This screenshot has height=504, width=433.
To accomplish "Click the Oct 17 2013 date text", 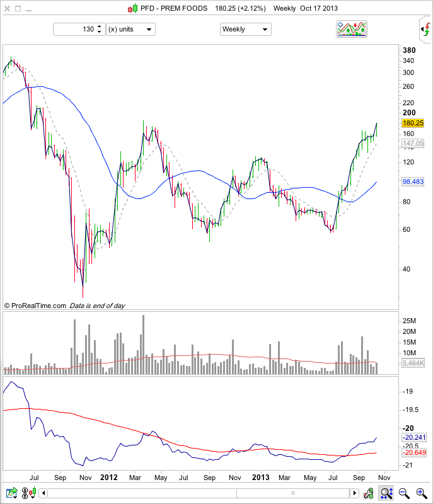I will [x=319, y=8].
